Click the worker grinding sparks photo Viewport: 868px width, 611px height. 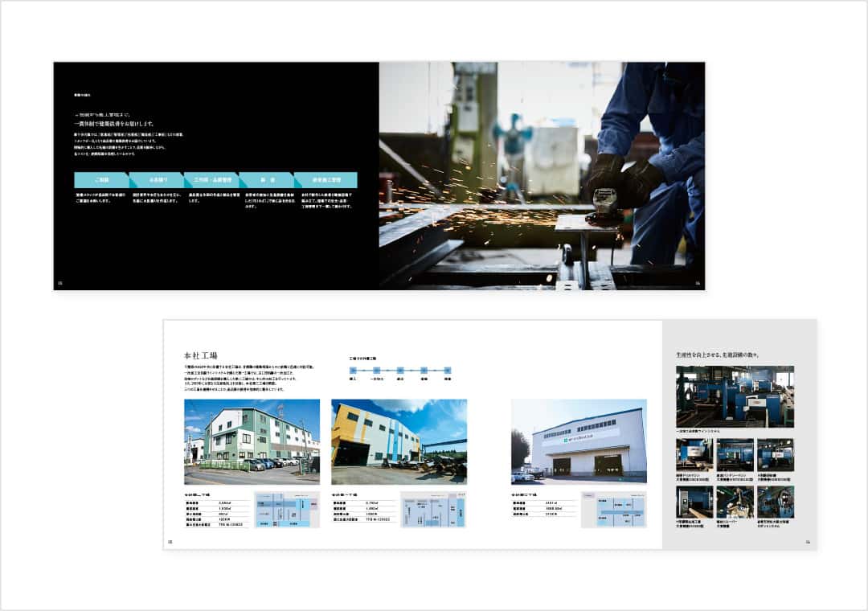pyautogui.click(x=542, y=175)
